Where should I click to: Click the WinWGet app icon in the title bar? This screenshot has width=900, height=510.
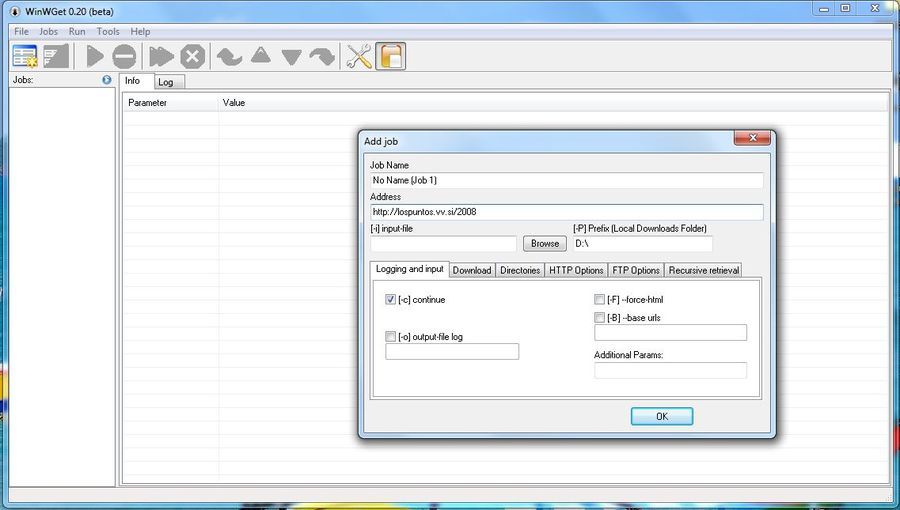tap(14, 11)
